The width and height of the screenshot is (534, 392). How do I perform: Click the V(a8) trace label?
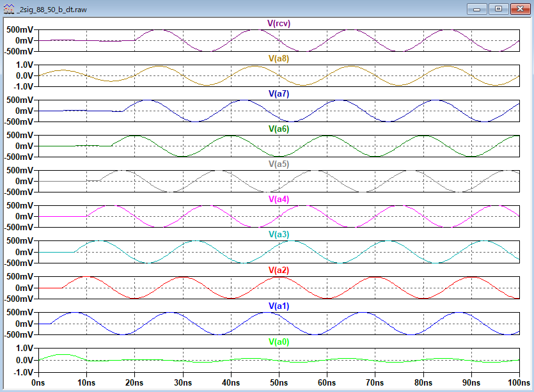click(279, 59)
